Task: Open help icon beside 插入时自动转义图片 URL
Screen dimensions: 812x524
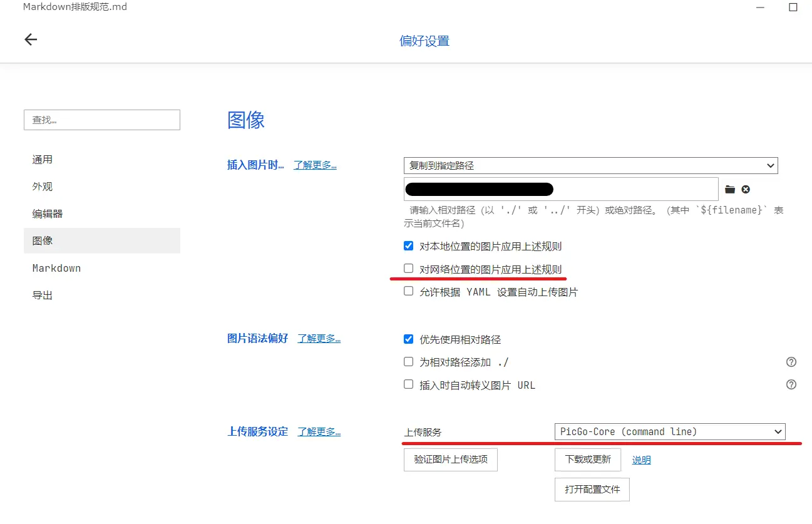Action: tap(791, 384)
